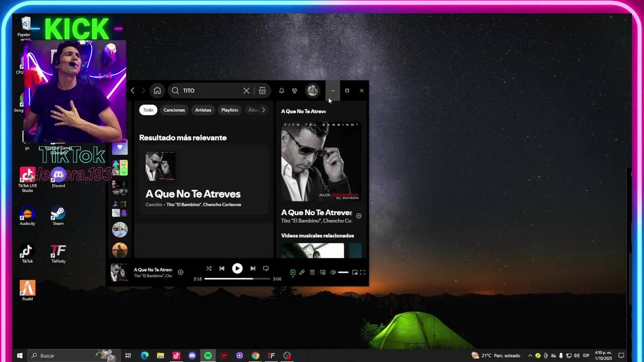Toggle Now Playing view panel

(x=293, y=273)
